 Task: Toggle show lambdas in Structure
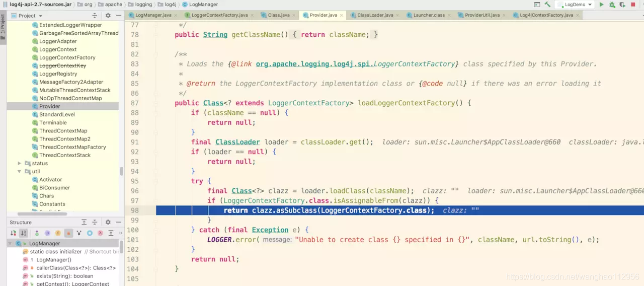(x=100, y=233)
